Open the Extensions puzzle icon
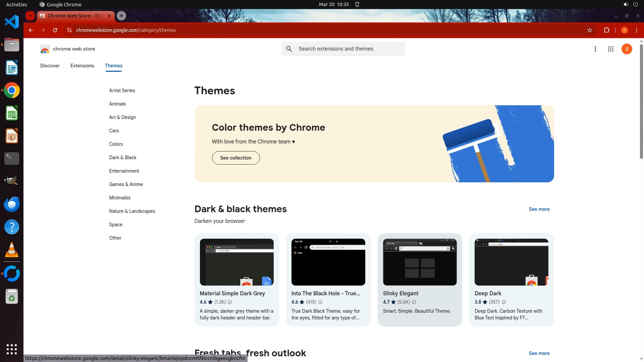The image size is (644, 362). pyautogui.click(x=606, y=30)
